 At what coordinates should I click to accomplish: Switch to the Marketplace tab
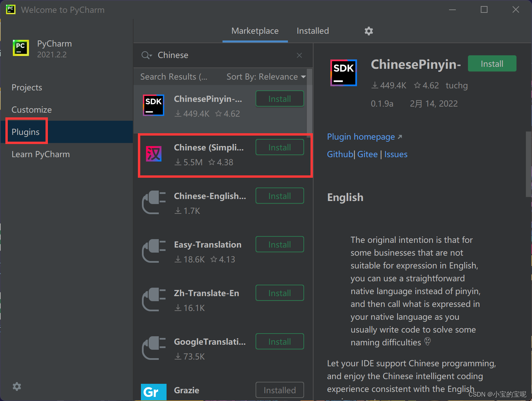coord(255,31)
